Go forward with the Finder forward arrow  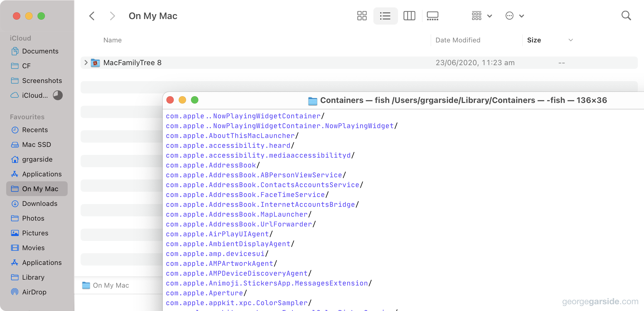point(113,16)
